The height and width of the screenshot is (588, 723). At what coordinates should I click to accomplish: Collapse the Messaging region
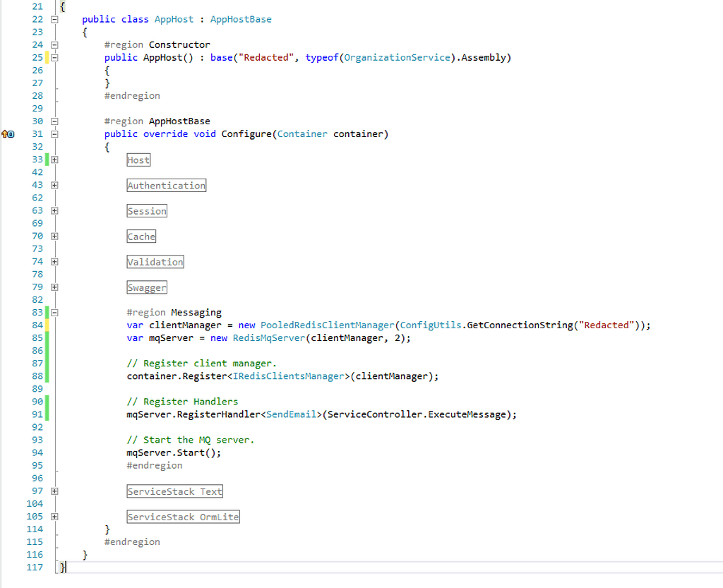(54, 312)
